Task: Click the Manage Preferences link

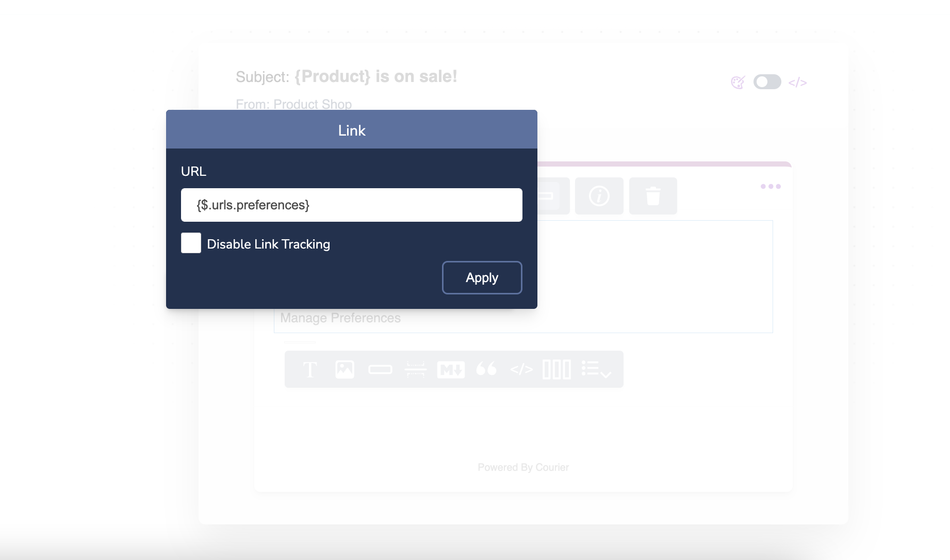Action: 340,318
